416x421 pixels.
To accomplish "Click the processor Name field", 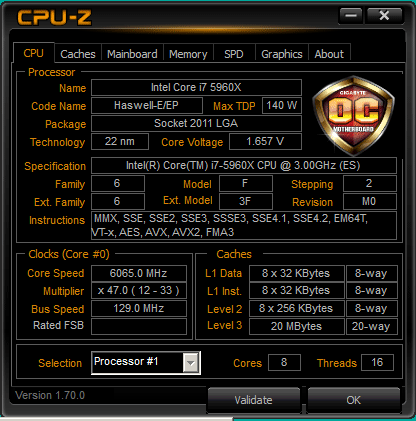I will (196, 87).
